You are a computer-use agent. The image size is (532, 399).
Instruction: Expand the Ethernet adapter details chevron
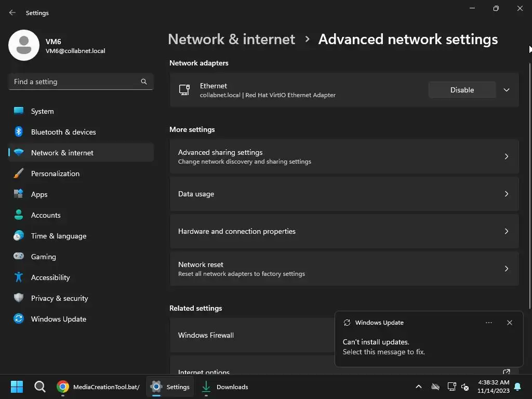[507, 90]
